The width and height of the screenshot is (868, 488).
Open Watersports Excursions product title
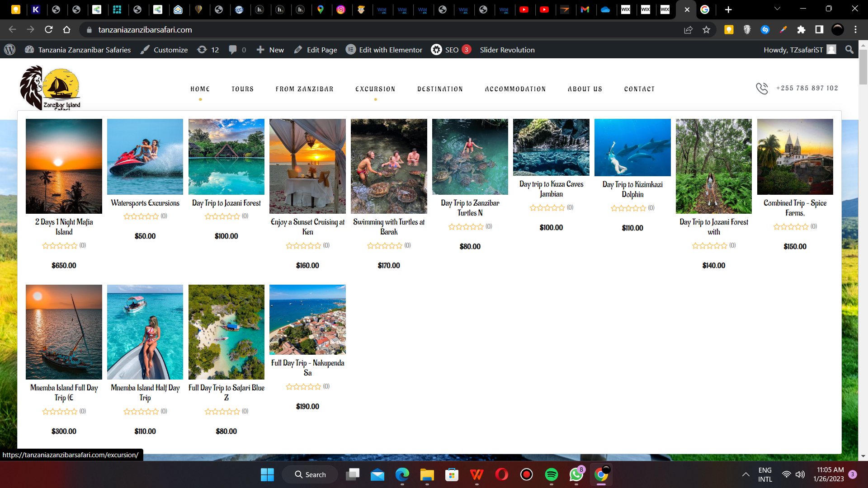pyautogui.click(x=145, y=203)
